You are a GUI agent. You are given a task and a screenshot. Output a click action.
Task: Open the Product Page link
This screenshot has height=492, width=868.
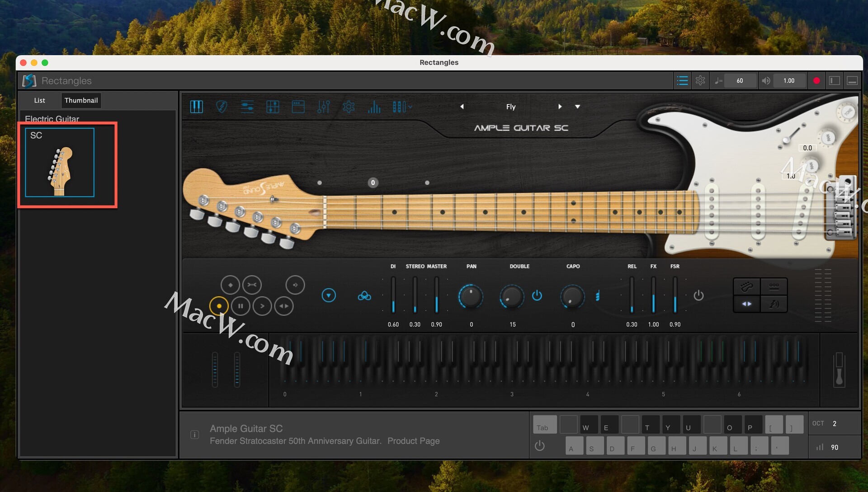pos(413,441)
